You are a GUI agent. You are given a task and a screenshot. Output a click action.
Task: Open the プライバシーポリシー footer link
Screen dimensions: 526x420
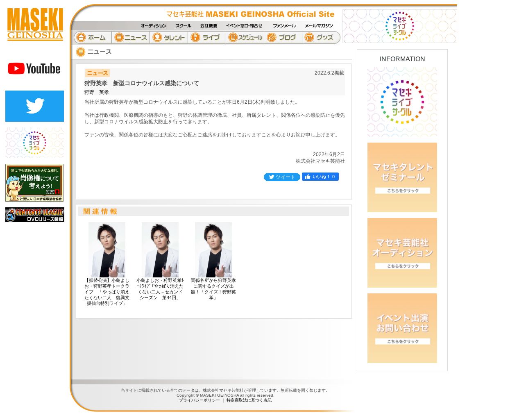[200, 400]
